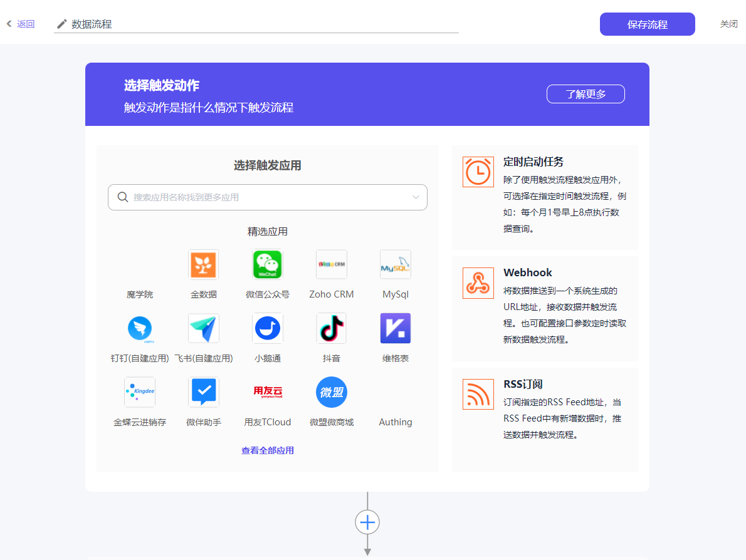The image size is (746, 560).
Task: Click the 用友TCloud label text
Action: pos(268,422)
